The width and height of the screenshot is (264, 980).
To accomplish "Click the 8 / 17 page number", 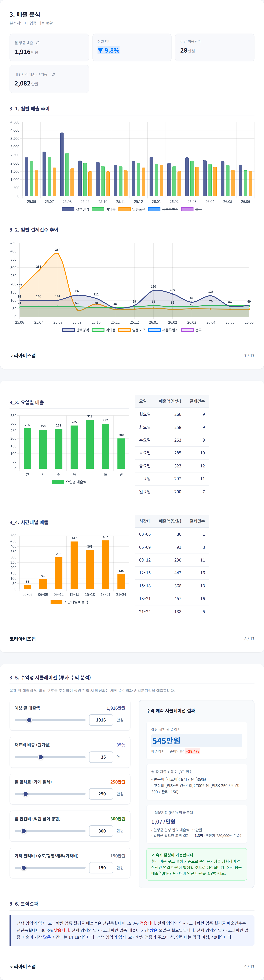I will (249, 639).
